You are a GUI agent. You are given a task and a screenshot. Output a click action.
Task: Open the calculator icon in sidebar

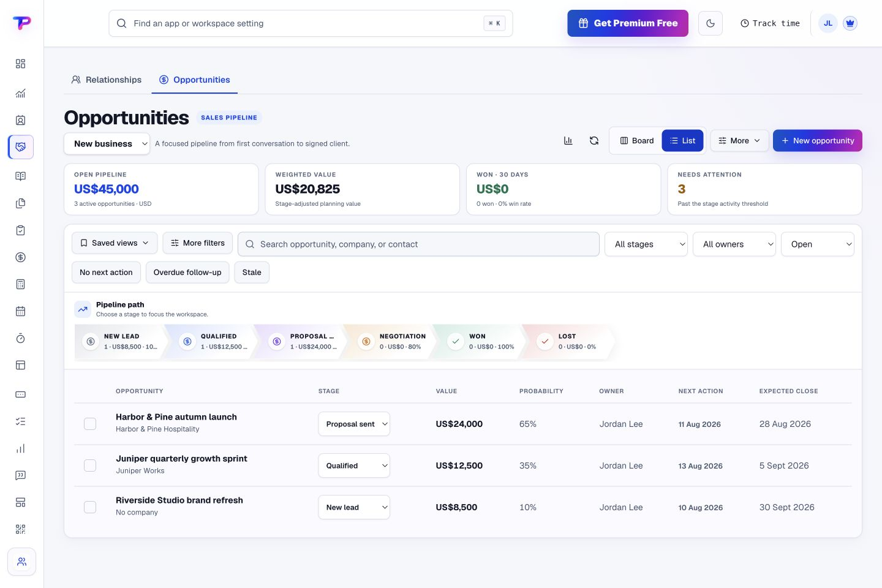[x=20, y=284]
